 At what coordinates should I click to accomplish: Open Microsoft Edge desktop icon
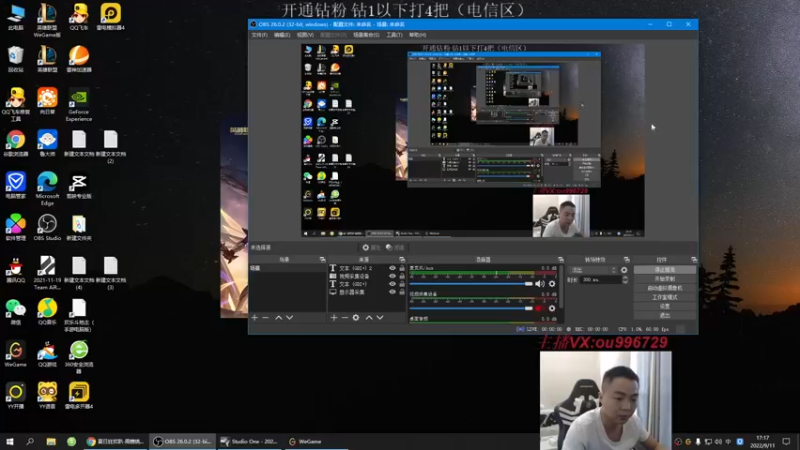tap(47, 189)
